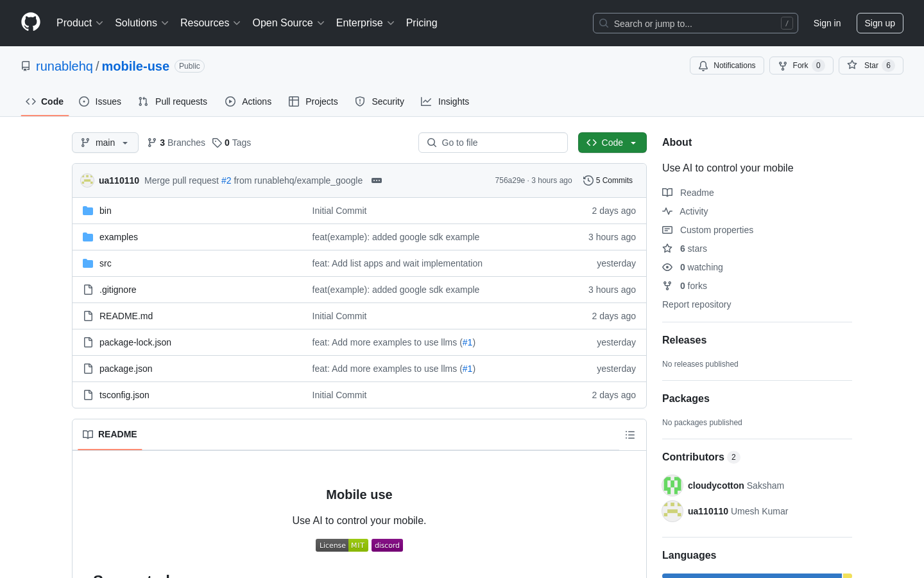This screenshot has width=924, height=578.
Task: Switch to the Pull requests tab
Action: (173, 101)
